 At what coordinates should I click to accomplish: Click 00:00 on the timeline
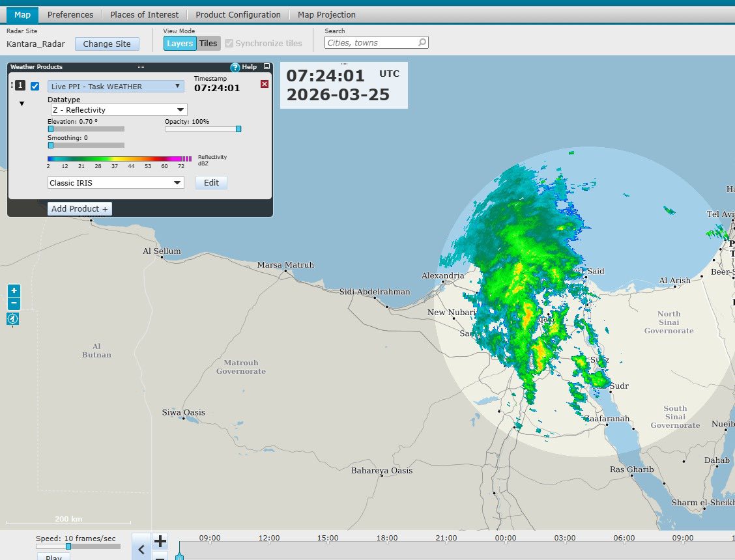(x=506, y=538)
